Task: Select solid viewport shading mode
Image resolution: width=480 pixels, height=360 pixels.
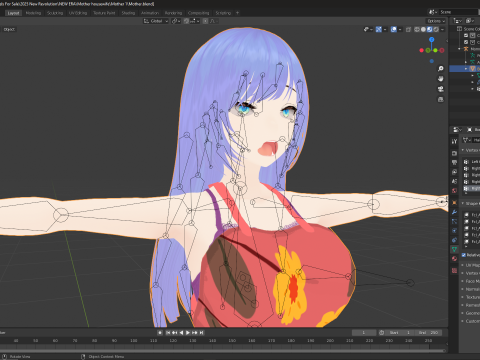Action: (423, 30)
